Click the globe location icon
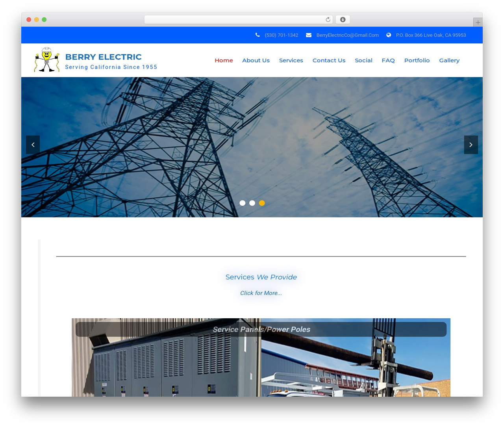This screenshot has height=427, width=504. [x=389, y=35]
